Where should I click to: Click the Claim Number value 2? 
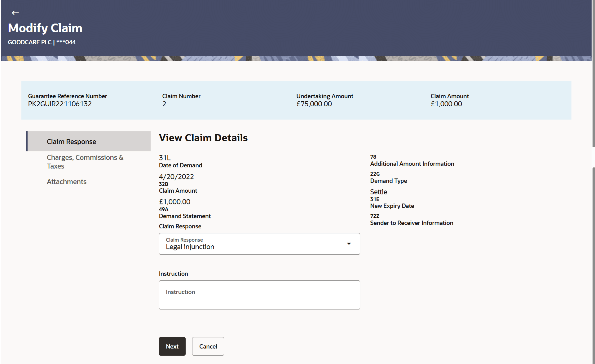[x=164, y=104]
